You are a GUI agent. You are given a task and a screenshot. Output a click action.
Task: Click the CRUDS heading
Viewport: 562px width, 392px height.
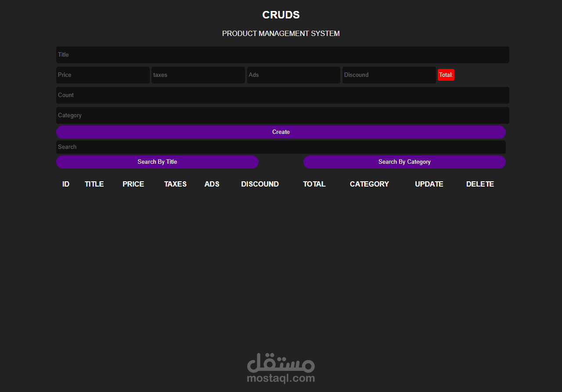(x=281, y=15)
